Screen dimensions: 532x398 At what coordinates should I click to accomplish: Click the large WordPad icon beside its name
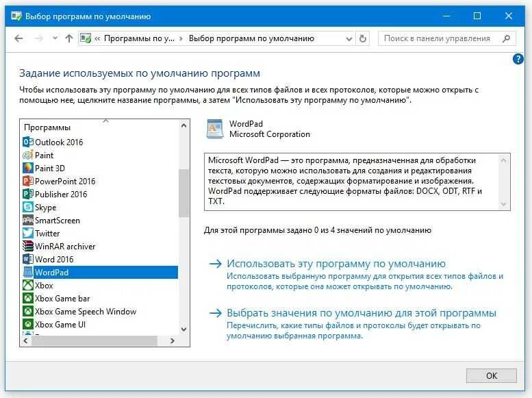click(215, 129)
